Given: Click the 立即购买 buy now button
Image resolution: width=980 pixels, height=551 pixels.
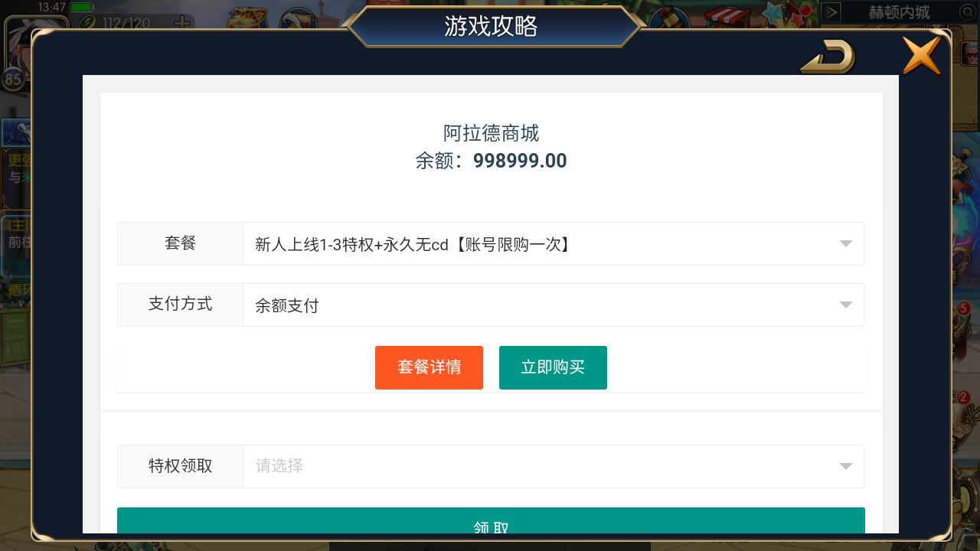Looking at the screenshot, I should point(553,367).
